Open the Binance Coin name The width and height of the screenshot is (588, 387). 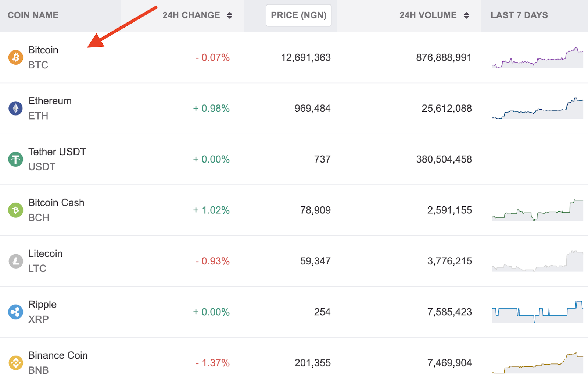click(x=58, y=355)
